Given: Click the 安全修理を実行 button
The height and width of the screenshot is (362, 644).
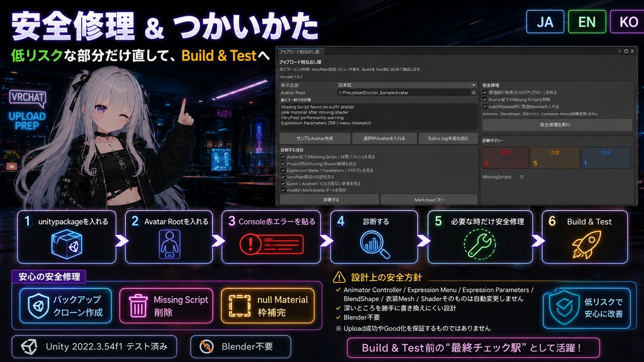Looking at the screenshot, I should (557, 125).
